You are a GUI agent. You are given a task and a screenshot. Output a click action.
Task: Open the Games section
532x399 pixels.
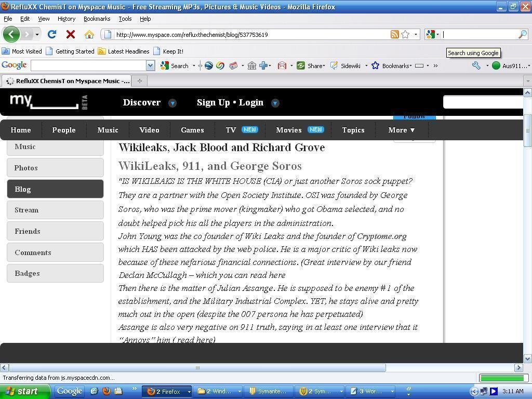pyautogui.click(x=192, y=130)
